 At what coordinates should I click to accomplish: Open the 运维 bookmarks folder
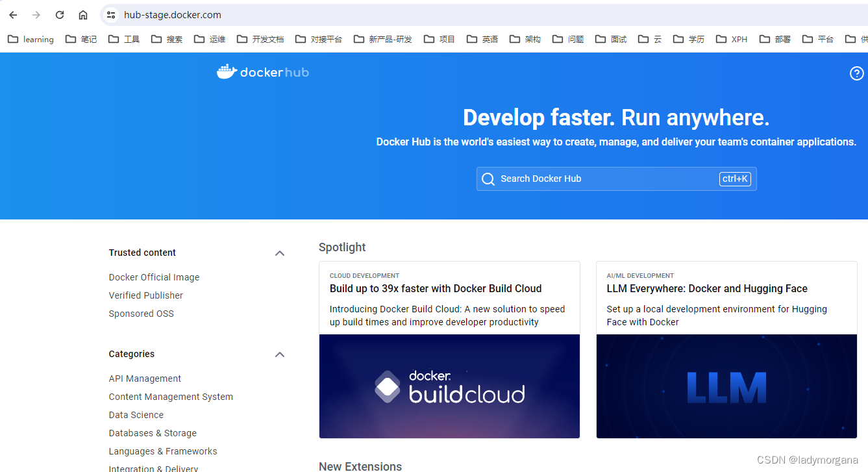[x=210, y=39]
